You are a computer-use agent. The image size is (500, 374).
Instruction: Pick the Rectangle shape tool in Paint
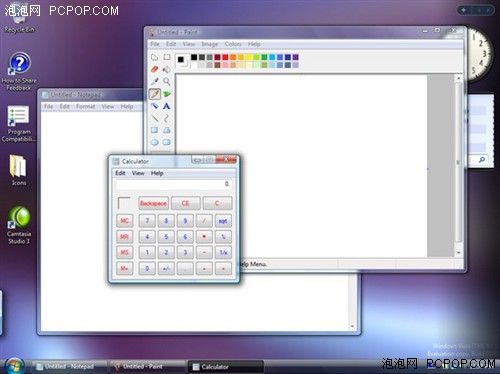coord(154,130)
